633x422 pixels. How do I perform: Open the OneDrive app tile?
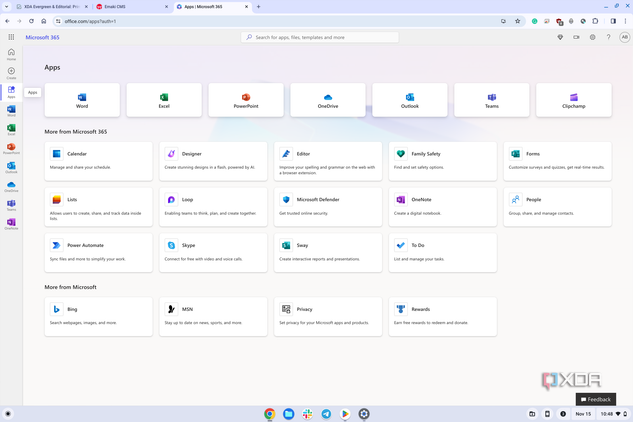point(328,100)
